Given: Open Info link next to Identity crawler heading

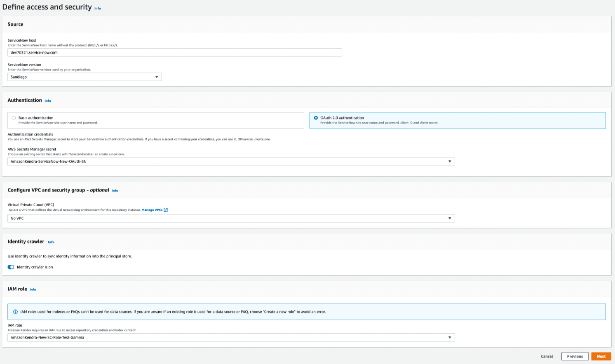Looking at the screenshot, I should 51,242.
